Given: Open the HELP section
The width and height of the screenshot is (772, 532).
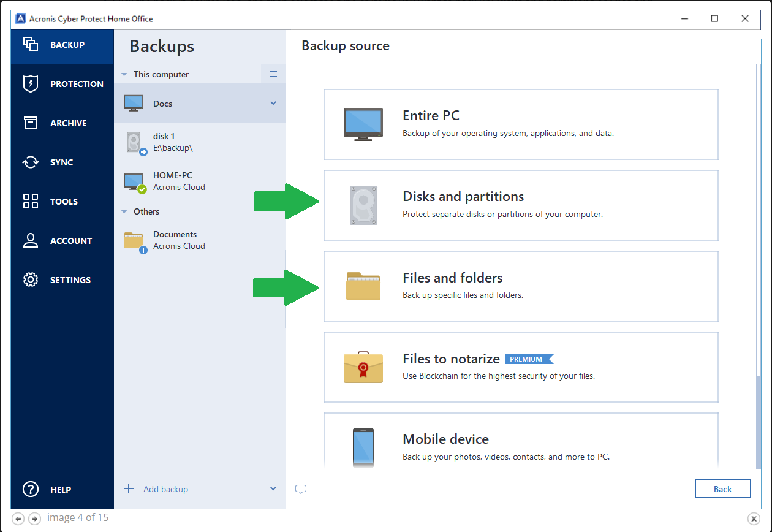Looking at the screenshot, I should [62, 490].
